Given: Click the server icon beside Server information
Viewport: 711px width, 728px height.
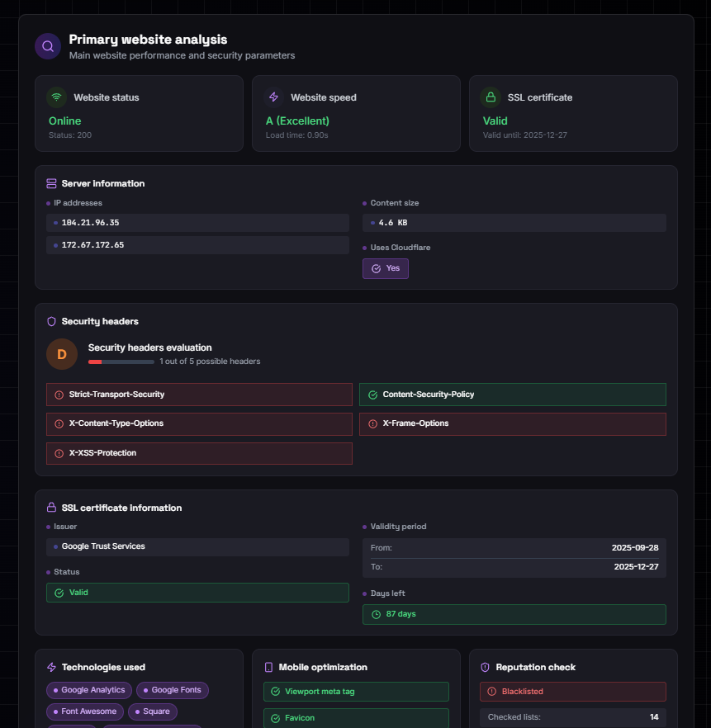Looking at the screenshot, I should (x=51, y=183).
